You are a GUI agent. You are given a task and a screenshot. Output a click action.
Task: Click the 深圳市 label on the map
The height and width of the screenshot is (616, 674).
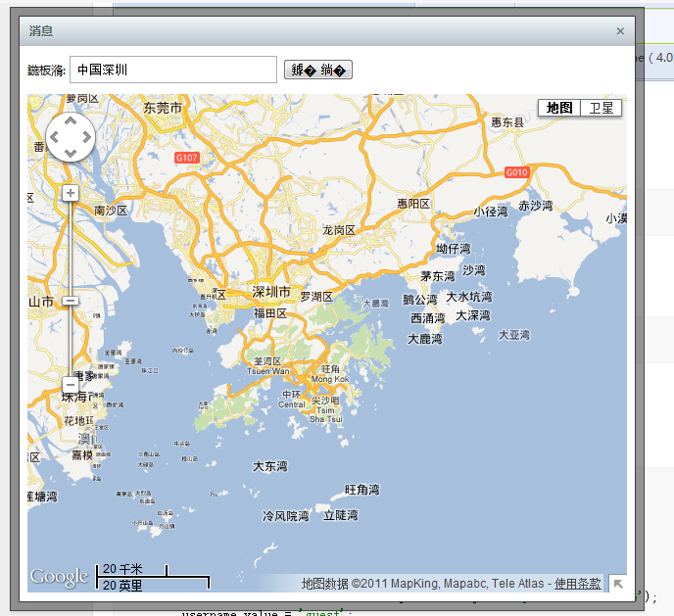(x=271, y=292)
